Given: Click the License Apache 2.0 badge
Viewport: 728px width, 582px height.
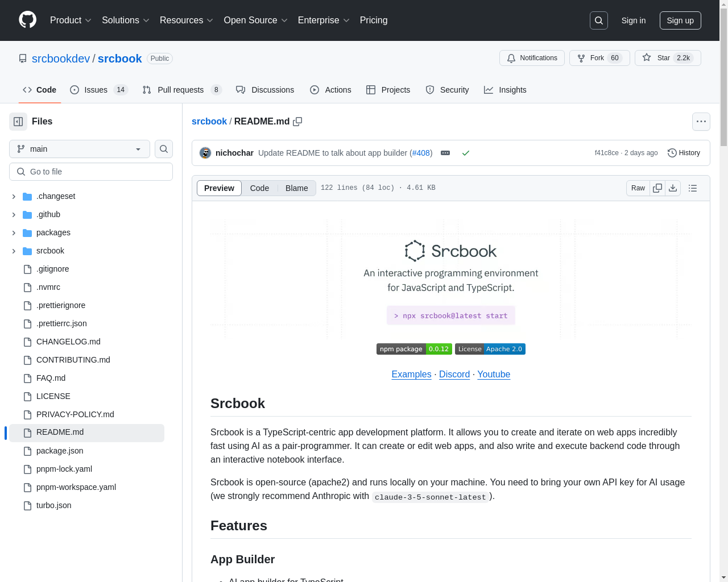Looking at the screenshot, I should click(x=490, y=349).
